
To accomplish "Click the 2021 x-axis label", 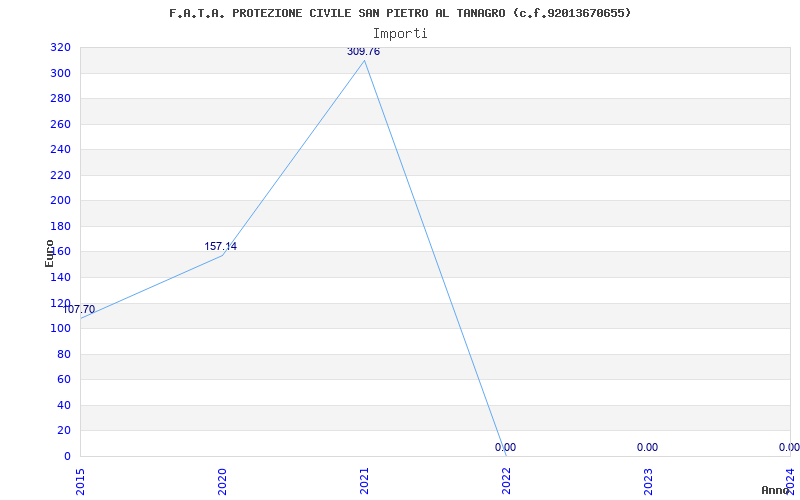I will point(364,482).
